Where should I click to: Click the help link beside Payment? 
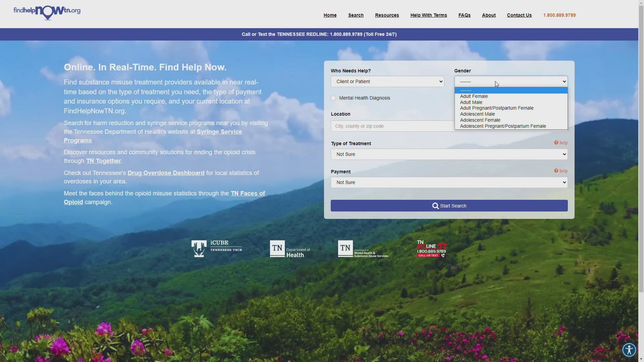click(x=561, y=171)
